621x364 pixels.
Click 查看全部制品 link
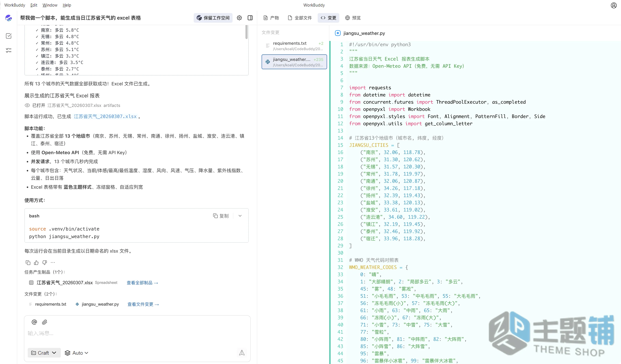[142, 283]
